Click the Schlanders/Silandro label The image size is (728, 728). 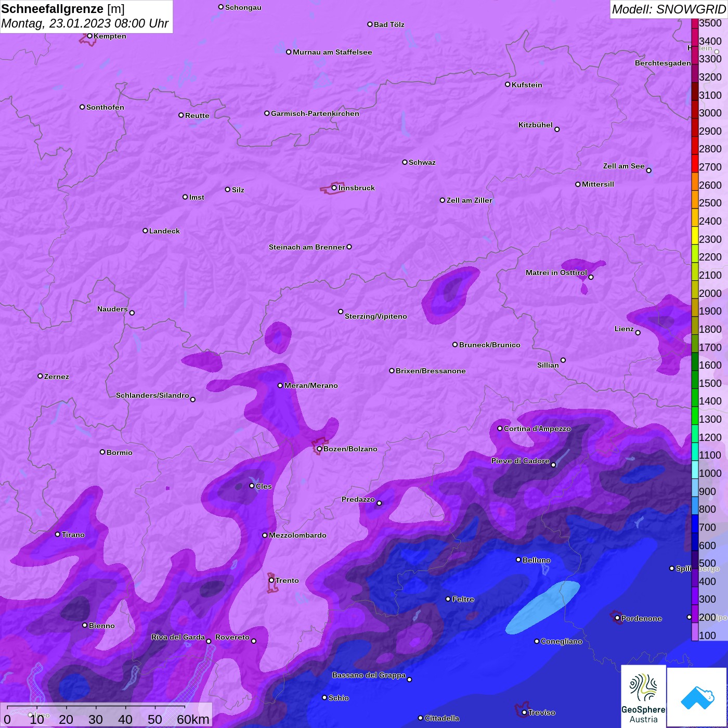pos(152,395)
